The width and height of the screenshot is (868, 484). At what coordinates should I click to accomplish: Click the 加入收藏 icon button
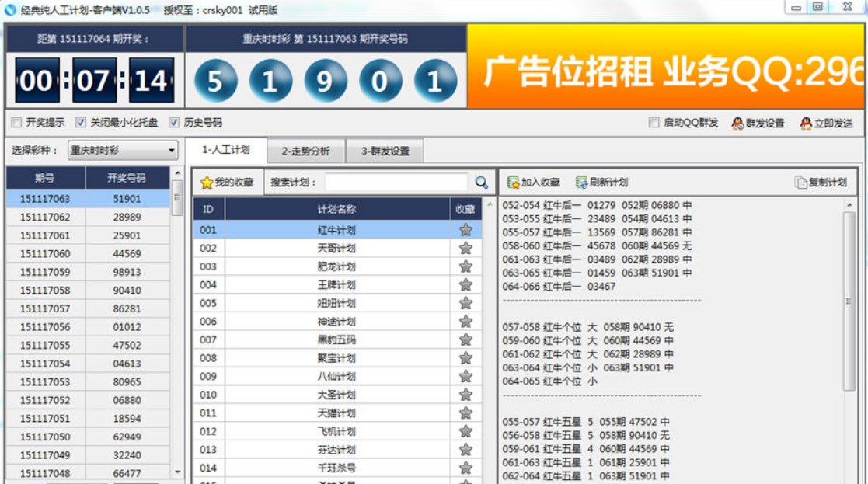coord(513,183)
